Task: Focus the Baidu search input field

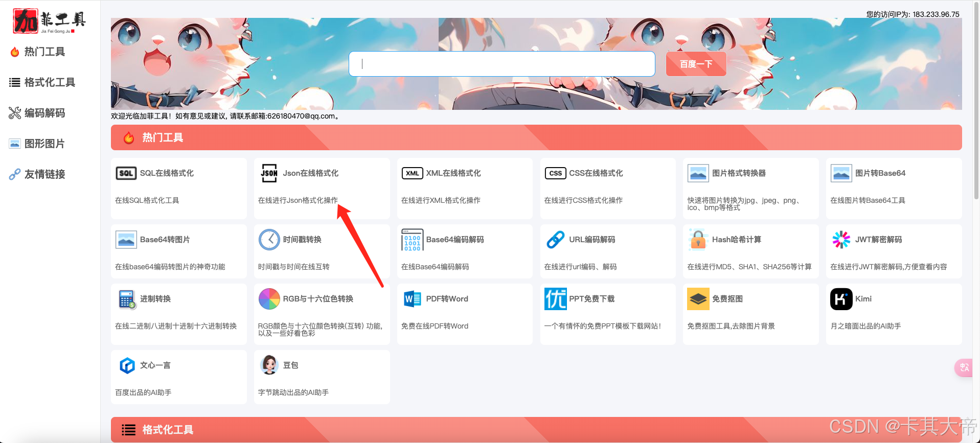Action: 502,64
